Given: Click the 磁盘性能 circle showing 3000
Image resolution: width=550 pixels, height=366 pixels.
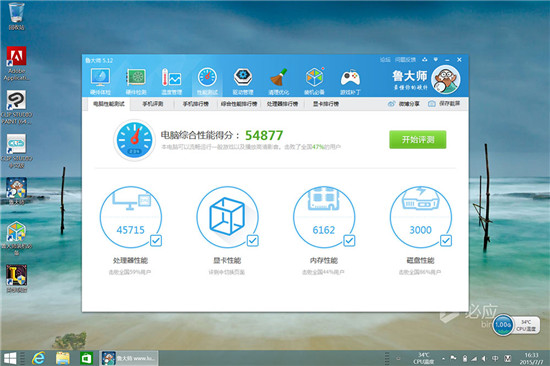Looking at the screenshot, I should click(x=421, y=217).
